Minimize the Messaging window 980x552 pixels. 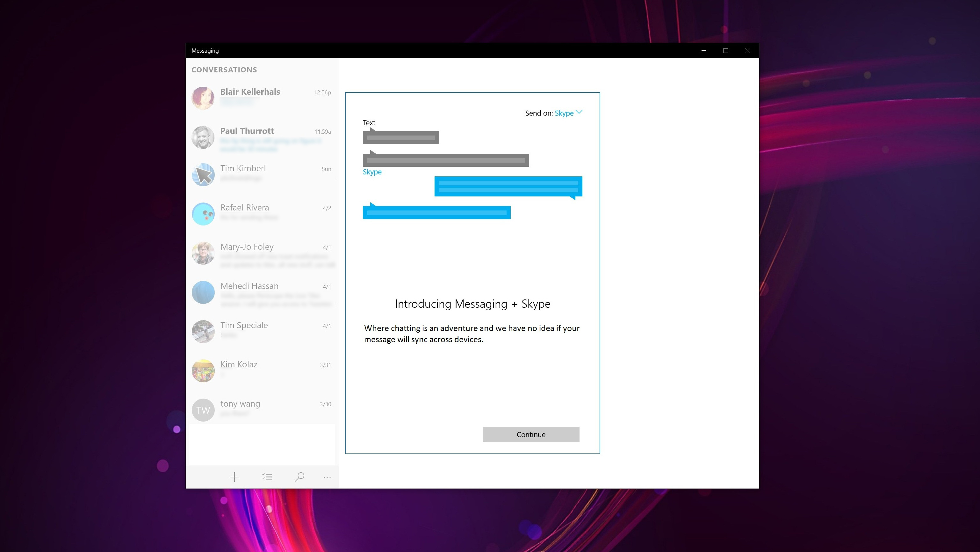703,51
